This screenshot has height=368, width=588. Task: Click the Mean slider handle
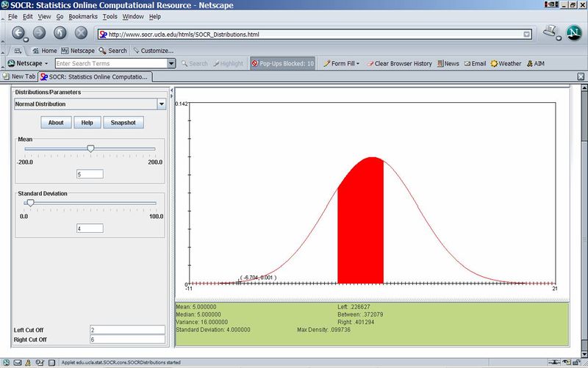pyautogui.click(x=90, y=149)
